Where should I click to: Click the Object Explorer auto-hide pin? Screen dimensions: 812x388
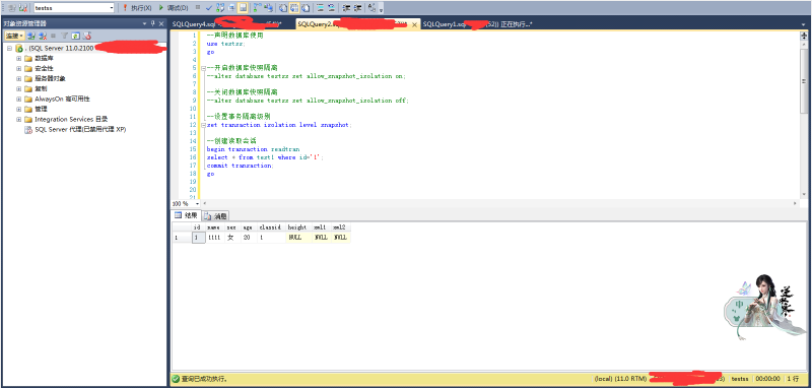[153, 23]
